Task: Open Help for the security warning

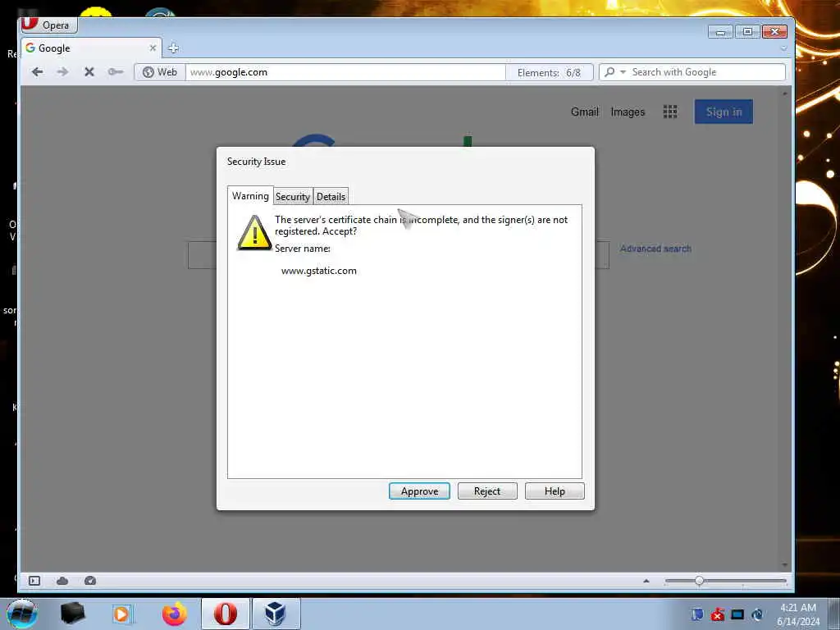Action: coord(555,491)
